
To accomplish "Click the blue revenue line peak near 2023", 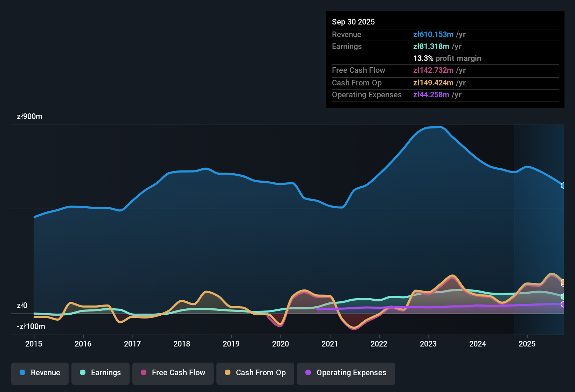I will coord(434,127).
